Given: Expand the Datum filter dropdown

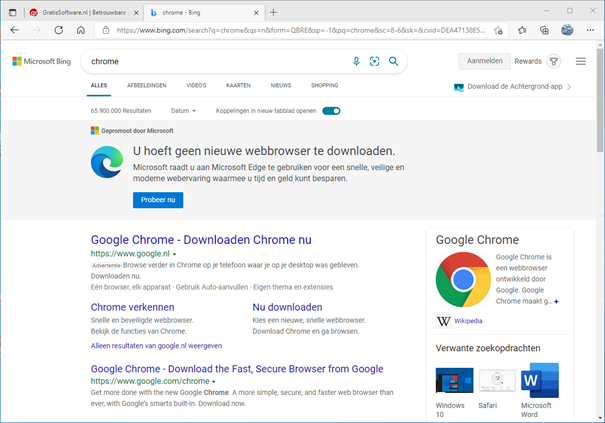Looking at the screenshot, I should tap(183, 111).
